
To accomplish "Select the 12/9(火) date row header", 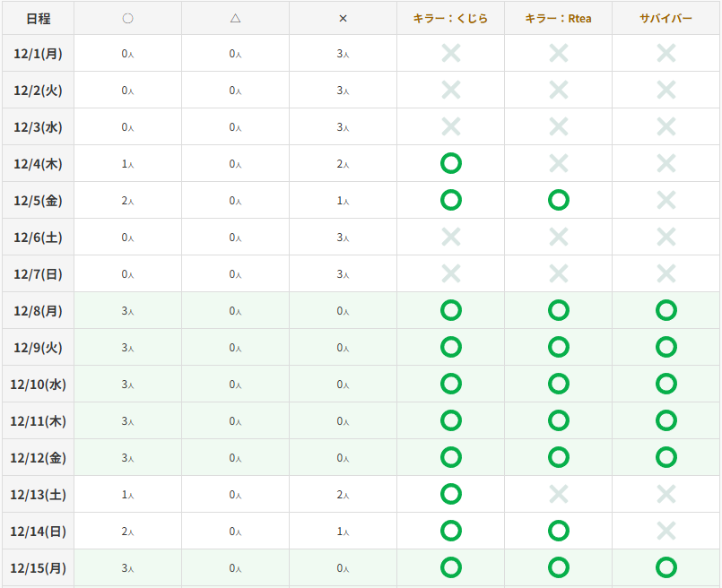I will click(39, 348).
